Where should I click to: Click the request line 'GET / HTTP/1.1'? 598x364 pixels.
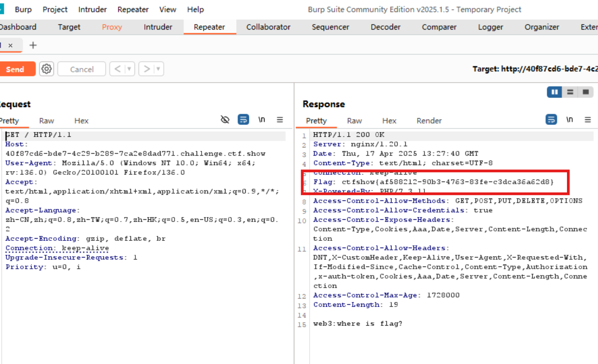[38, 135]
